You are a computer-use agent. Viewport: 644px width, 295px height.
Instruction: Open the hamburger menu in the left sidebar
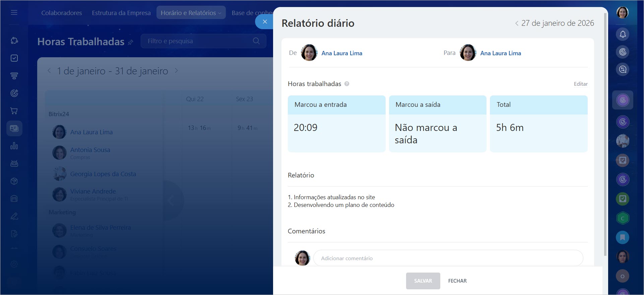[x=14, y=13]
